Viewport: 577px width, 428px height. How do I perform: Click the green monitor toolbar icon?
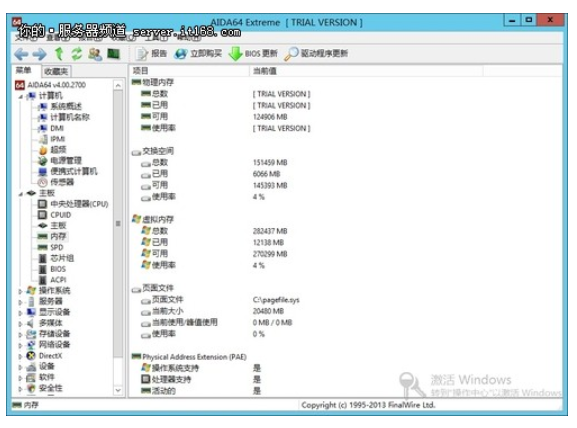114,54
